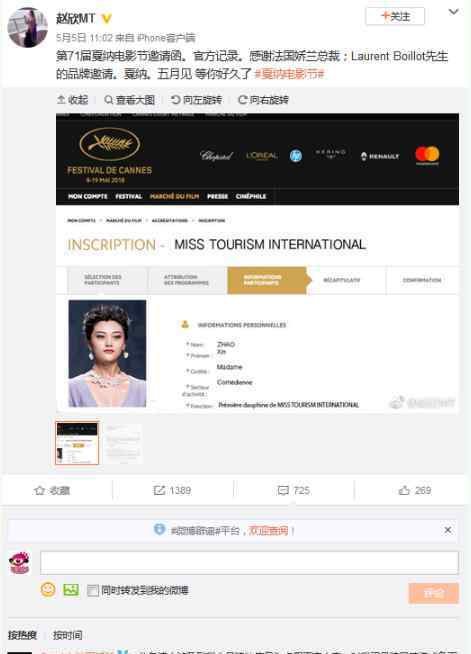This screenshot has width=471, height=654.
Task: Dismiss the notice bar with X
Action: pyautogui.click(x=448, y=530)
